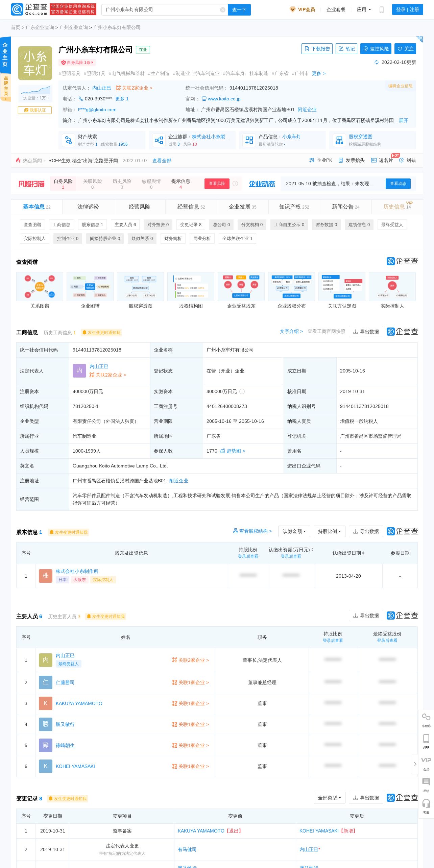Click the 监控风险 button
Screen dimensions: 434x868
pos(376,49)
